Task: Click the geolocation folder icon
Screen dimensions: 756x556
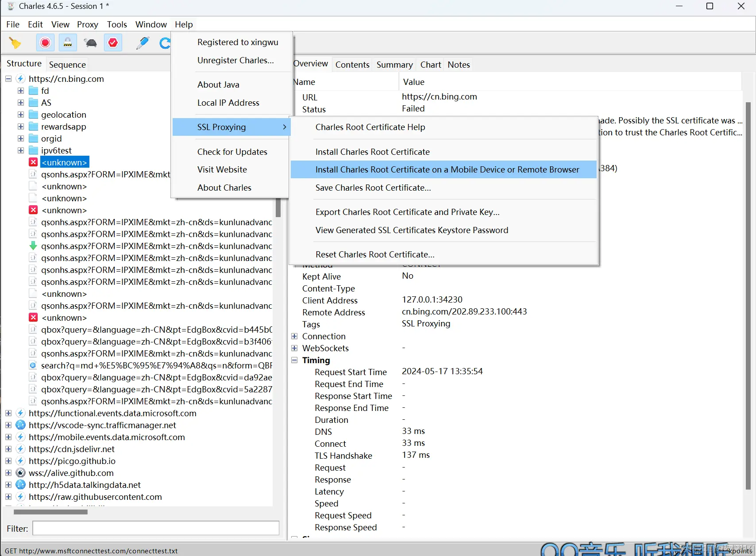Action: [33, 115]
